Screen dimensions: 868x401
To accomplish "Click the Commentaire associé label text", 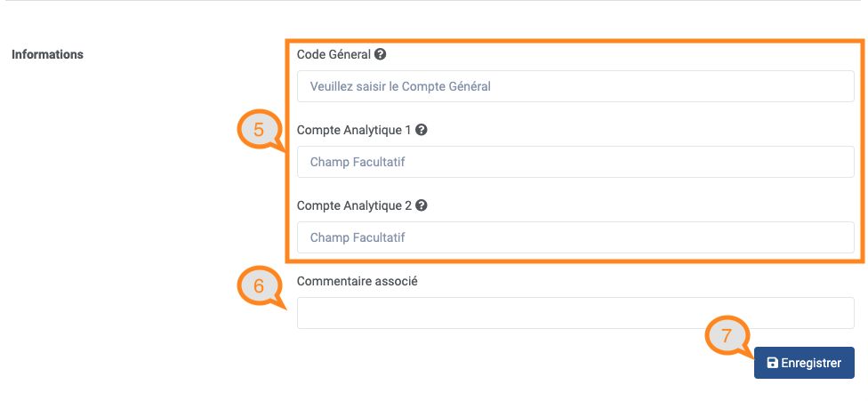I will pyautogui.click(x=357, y=281).
